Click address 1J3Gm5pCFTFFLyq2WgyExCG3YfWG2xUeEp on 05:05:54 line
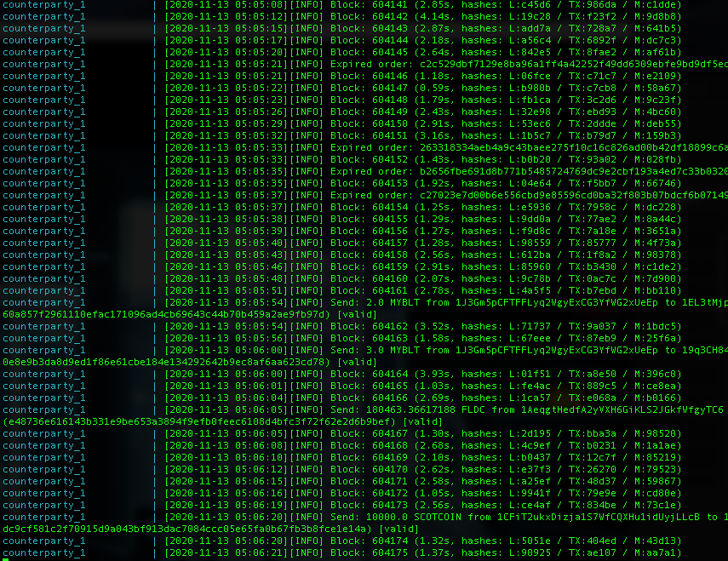This screenshot has height=561, width=728. point(556,302)
